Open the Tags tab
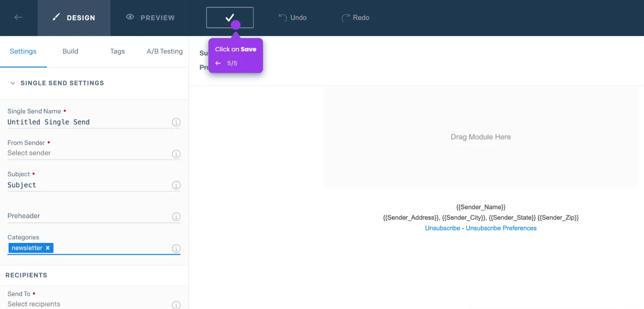 pyautogui.click(x=117, y=51)
